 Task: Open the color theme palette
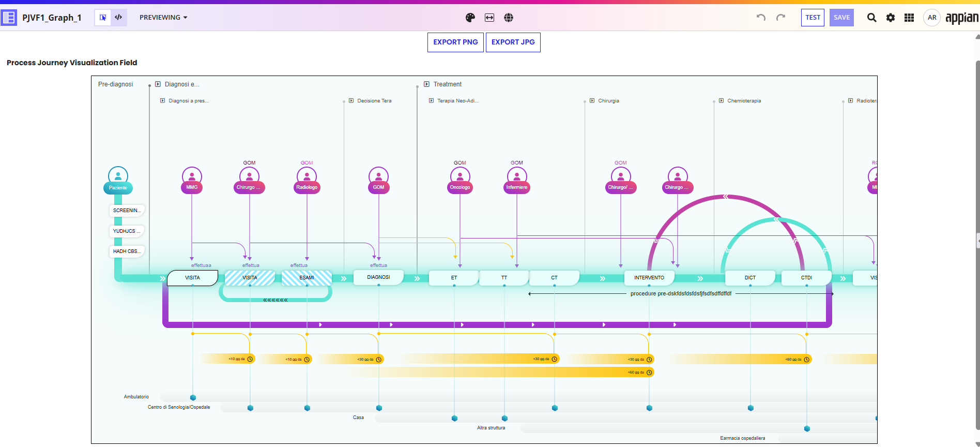tap(470, 18)
